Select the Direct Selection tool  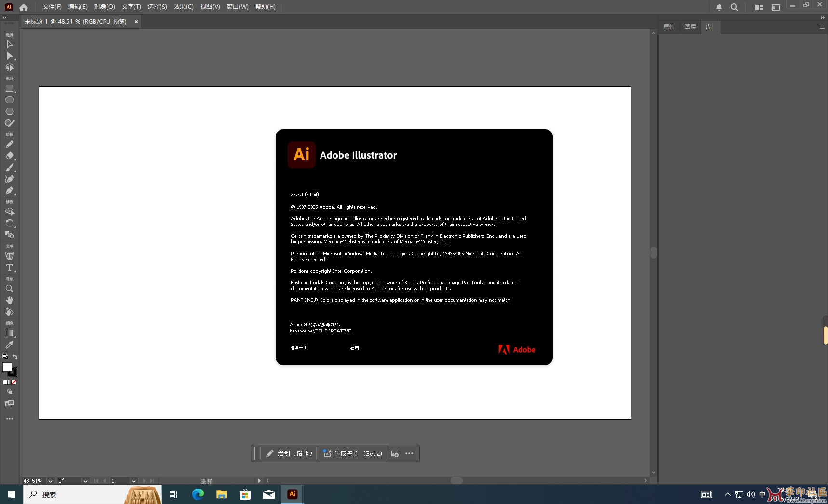pos(10,56)
